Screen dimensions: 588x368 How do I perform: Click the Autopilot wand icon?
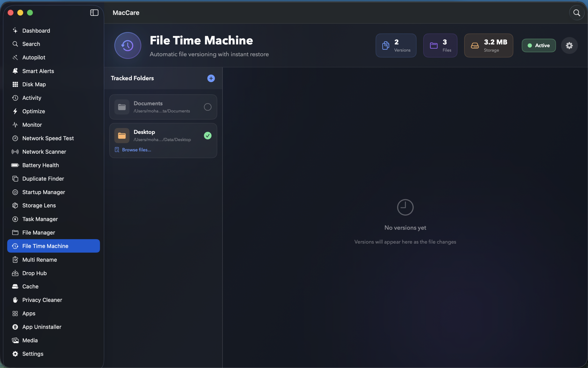(x=15, y=57)
